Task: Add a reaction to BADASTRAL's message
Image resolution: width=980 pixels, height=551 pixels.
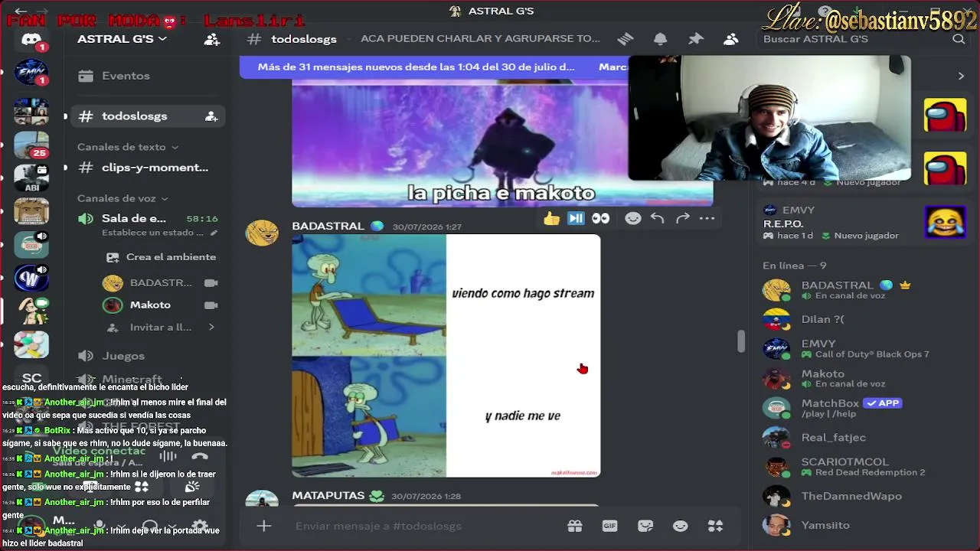Action: 632,219
